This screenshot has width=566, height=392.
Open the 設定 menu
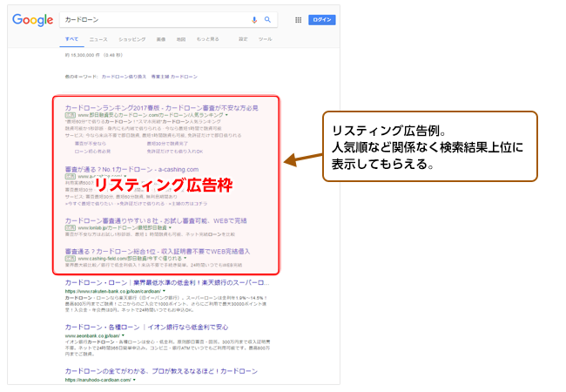243,39
